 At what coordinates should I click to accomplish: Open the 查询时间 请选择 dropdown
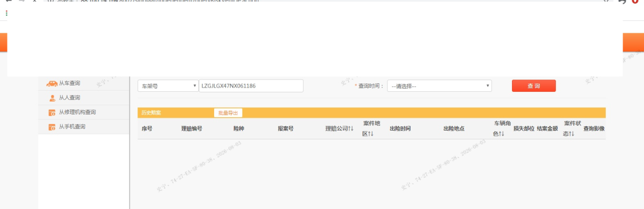click(x=440, y=86)
